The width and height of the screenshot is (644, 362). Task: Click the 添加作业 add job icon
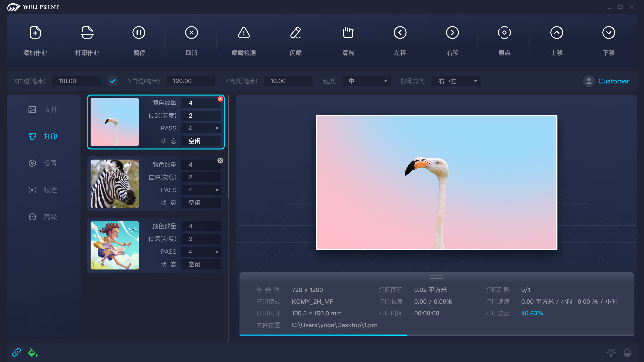(35, 33)
